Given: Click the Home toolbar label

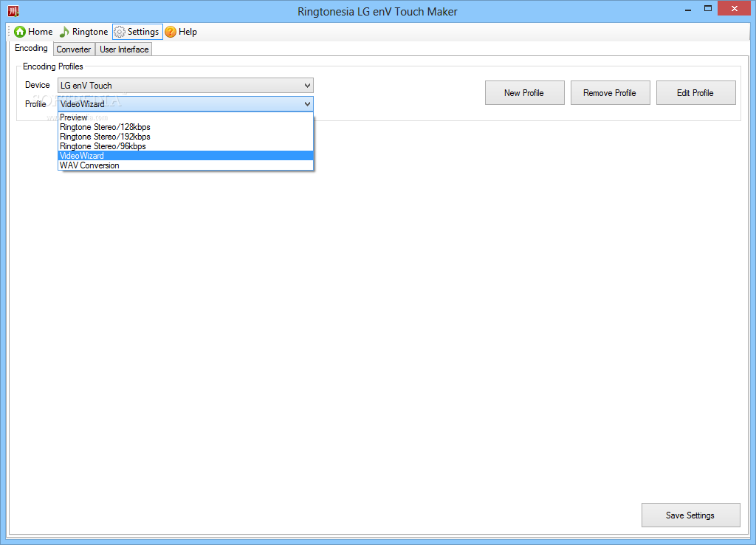Looking at the screenshot, I should tap(41, 32).
